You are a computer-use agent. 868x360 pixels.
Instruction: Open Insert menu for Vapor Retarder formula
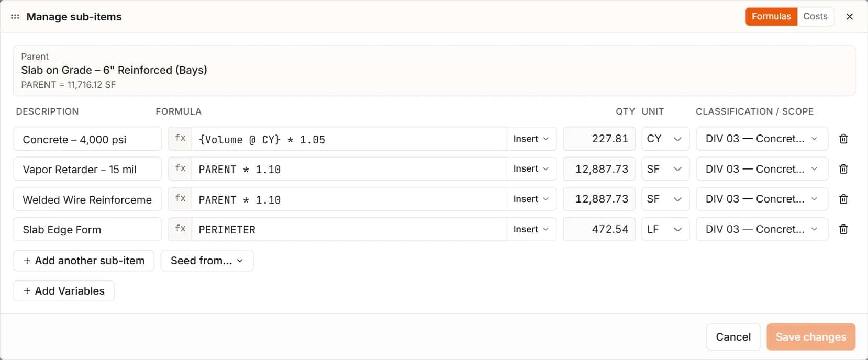click(531, 169)
